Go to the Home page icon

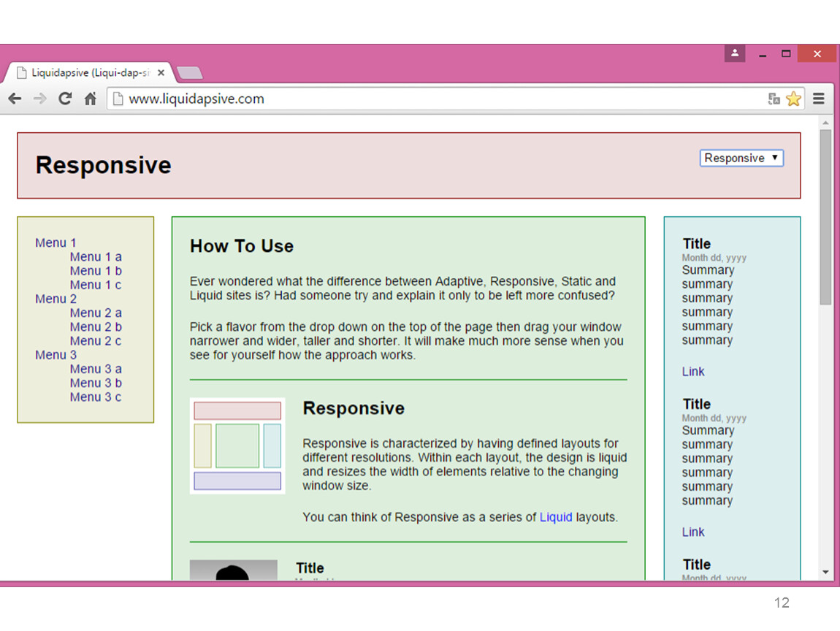click(x=90, y=99)
